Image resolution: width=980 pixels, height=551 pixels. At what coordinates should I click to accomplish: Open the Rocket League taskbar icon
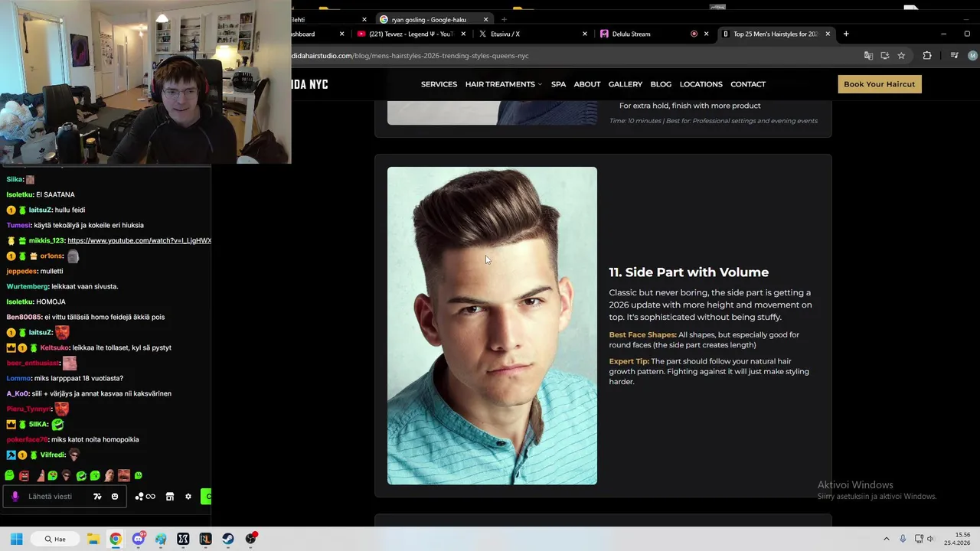[x=205, y=539]
